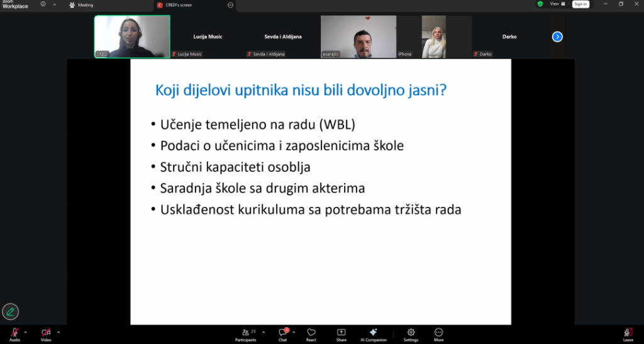Start Video camera

(x=46, y=334)
